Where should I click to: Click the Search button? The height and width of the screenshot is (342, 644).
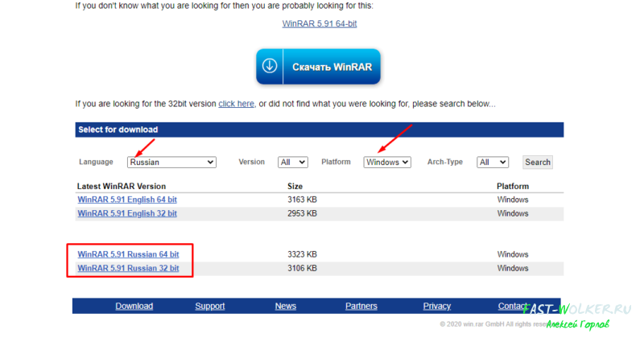(x=538, y=163)
